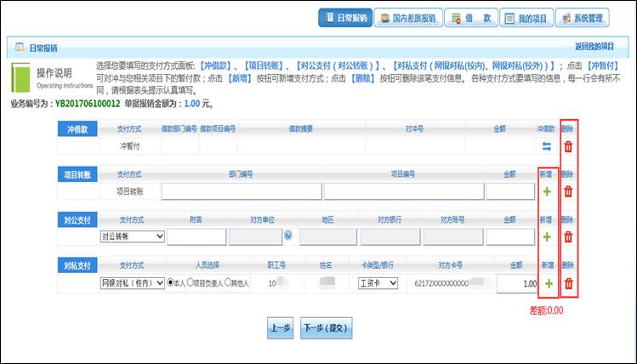Delete the 对公支付 row with trash icon
The height and width of the screenshot is (364, 637).
[x=569, y=236]
